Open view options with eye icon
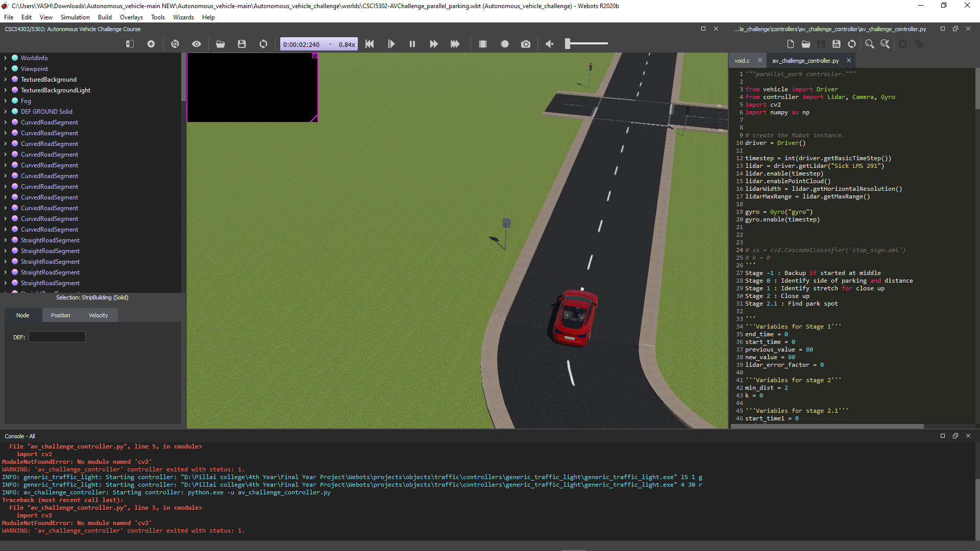The width and height of the screenshot is (980, 551). (x=197, y=44)
